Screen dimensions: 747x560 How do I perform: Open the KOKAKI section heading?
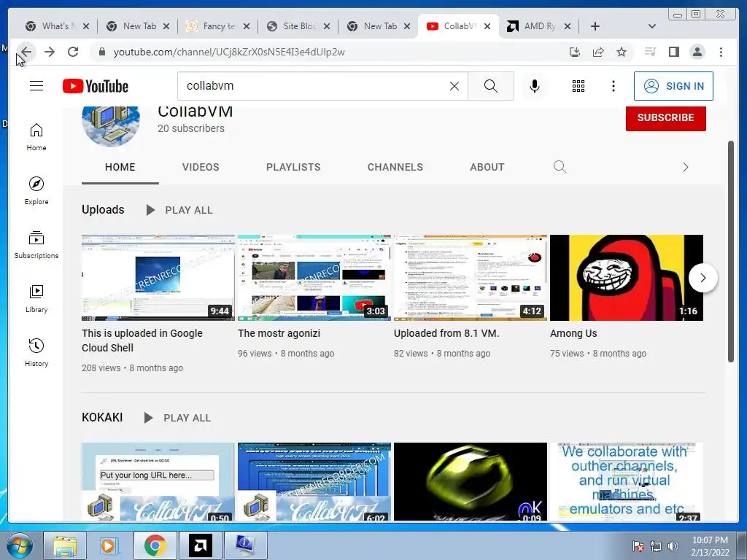[102, 418]
